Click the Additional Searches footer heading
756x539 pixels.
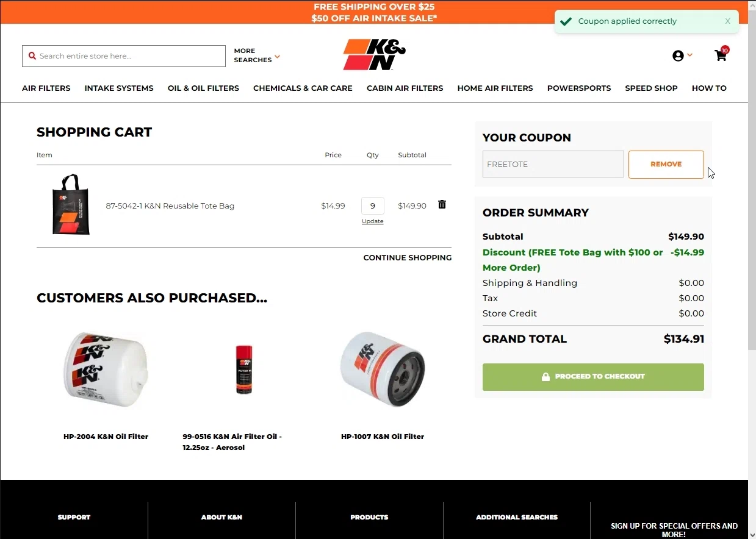pyautogui.click(x=517, y=517)
